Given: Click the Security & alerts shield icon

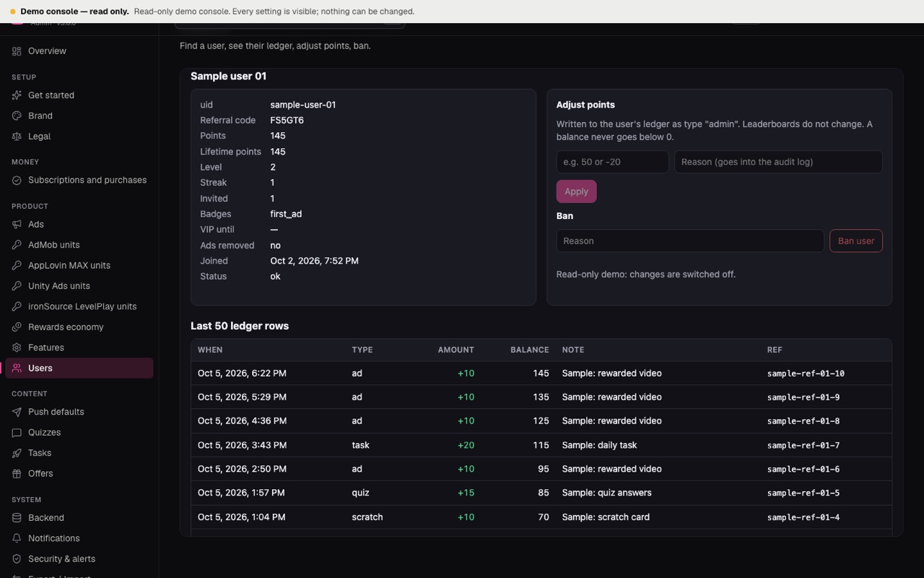Looking at the screenshot, I should pos(17,559).
